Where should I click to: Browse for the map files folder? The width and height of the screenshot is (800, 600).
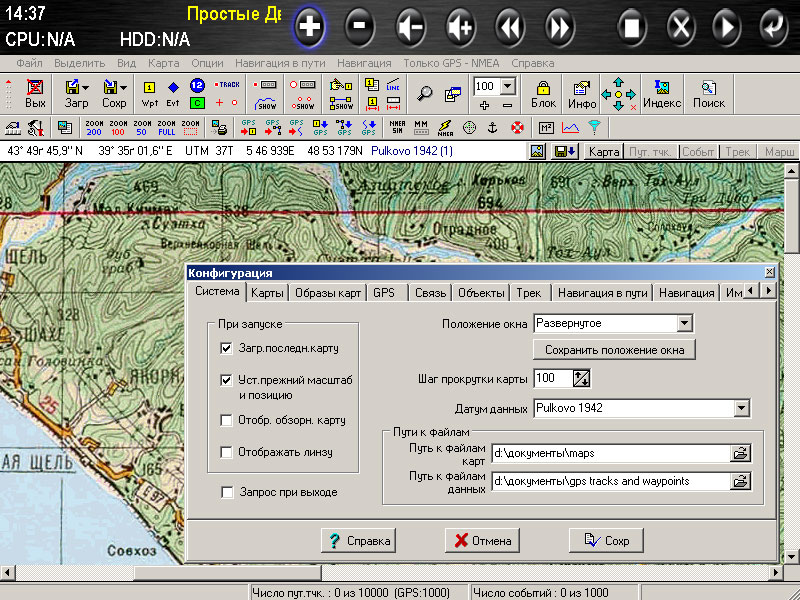click(740, 453)
